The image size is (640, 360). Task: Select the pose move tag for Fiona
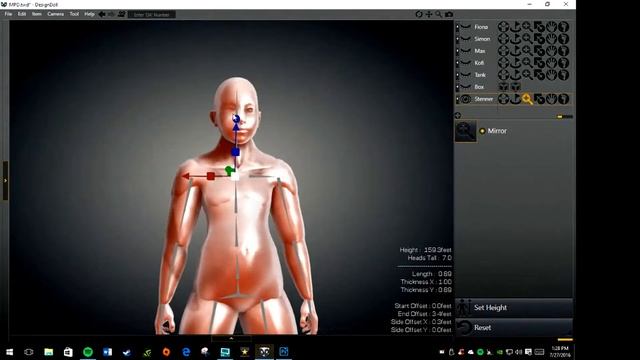click(503, 27)
